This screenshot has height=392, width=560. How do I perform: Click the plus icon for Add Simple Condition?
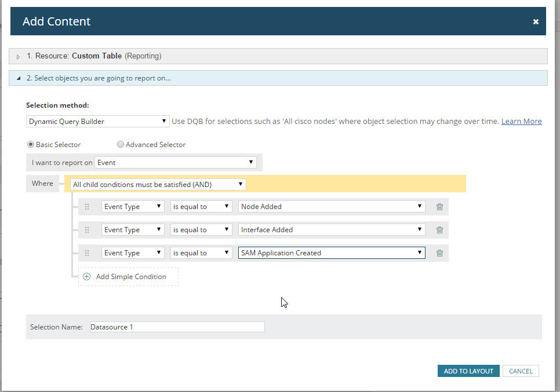[x=87, y=276]
